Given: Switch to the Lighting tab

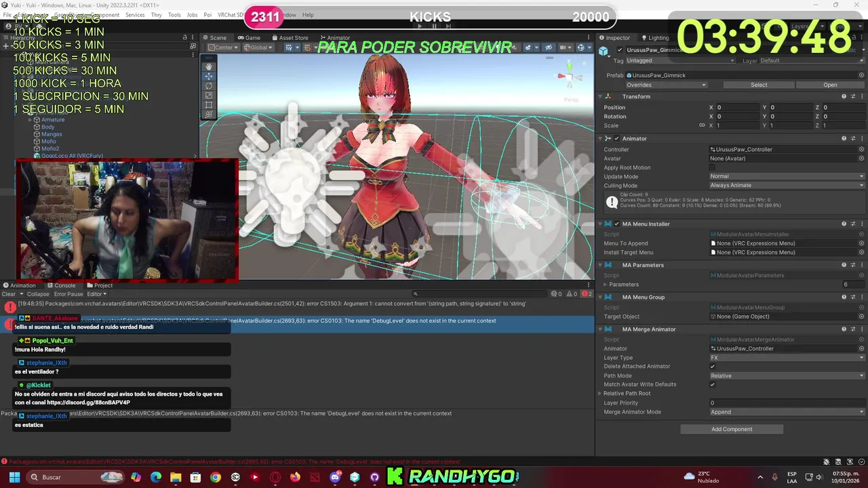Looking at the screenshot, I should coord(654,38).
